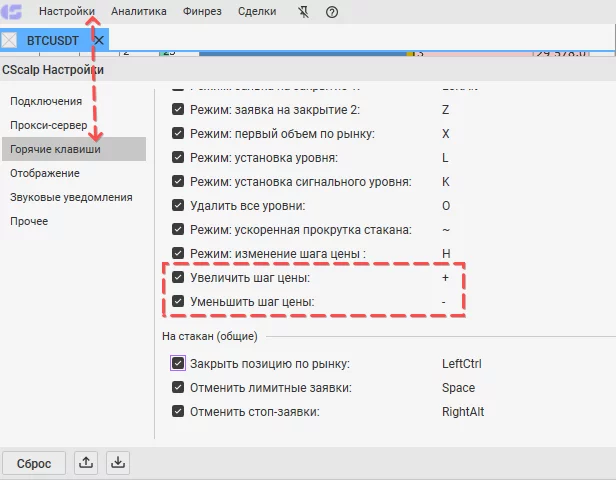Image resolution: width=616 pixels, height=480 pixels.
Task: Click hotkey L for установка уровня
Action: (445, 158)
